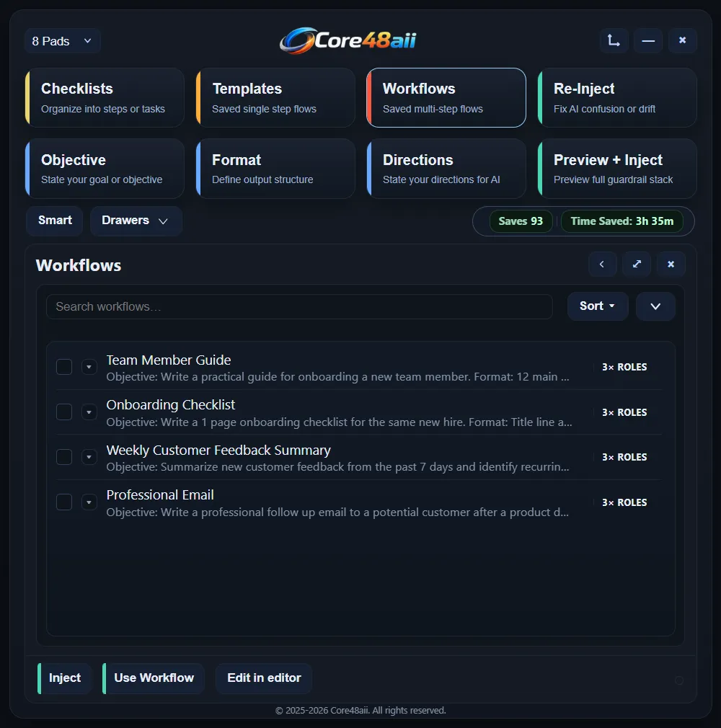Click the Workflows panel heading
This screenshot has width=721, height=728.
pyautogui.click(x=79, y=265)
